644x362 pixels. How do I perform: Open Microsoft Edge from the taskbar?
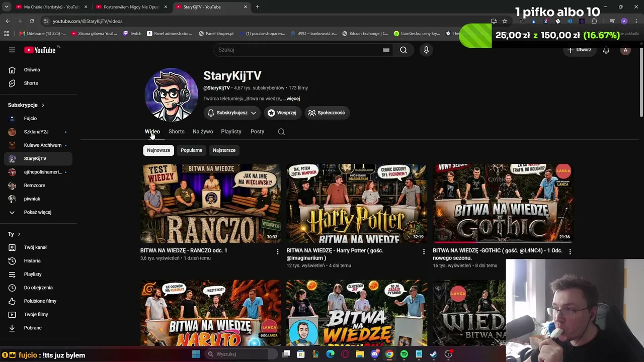click(x=331, y=354)
